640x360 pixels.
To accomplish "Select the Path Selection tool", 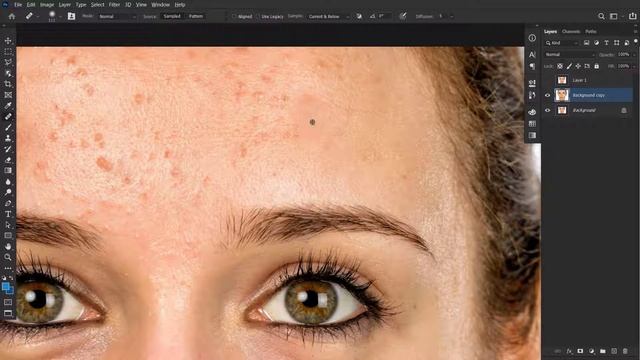I will tap(8, 225).
